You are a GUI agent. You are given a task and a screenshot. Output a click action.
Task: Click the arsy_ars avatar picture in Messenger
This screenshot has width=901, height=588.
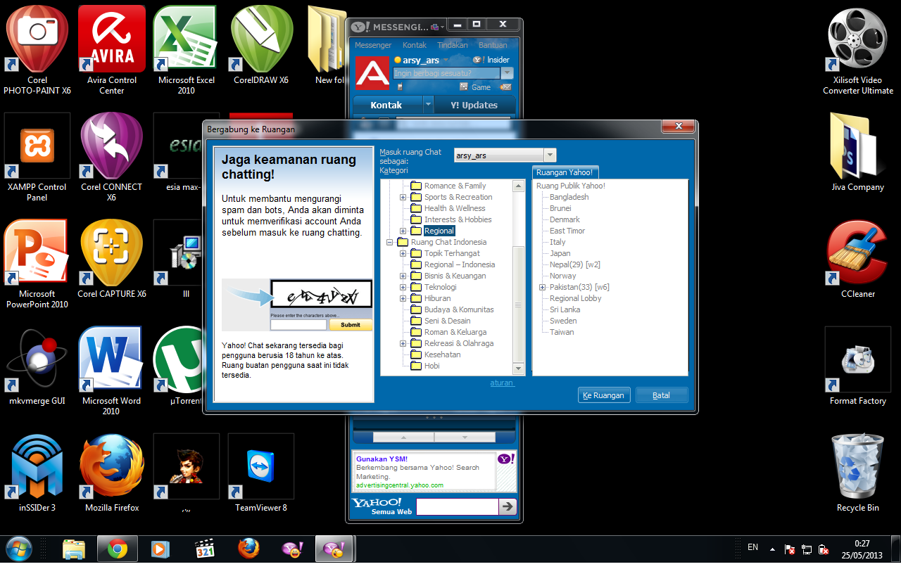click(x=372, y=73)
